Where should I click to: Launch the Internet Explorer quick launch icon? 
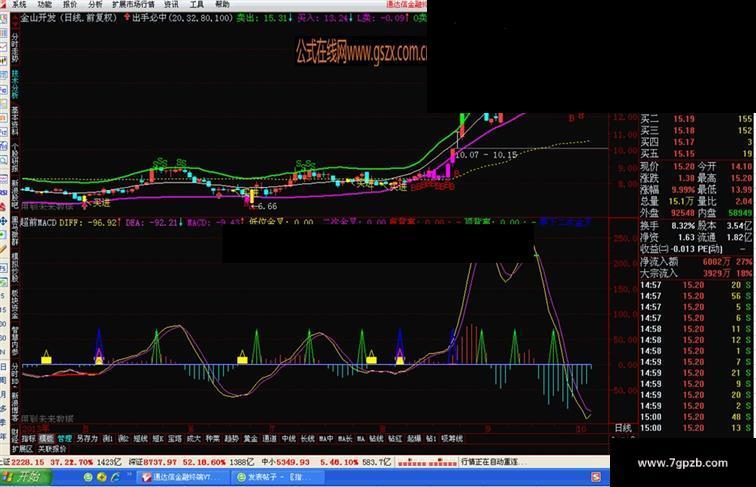click(116, 477)
